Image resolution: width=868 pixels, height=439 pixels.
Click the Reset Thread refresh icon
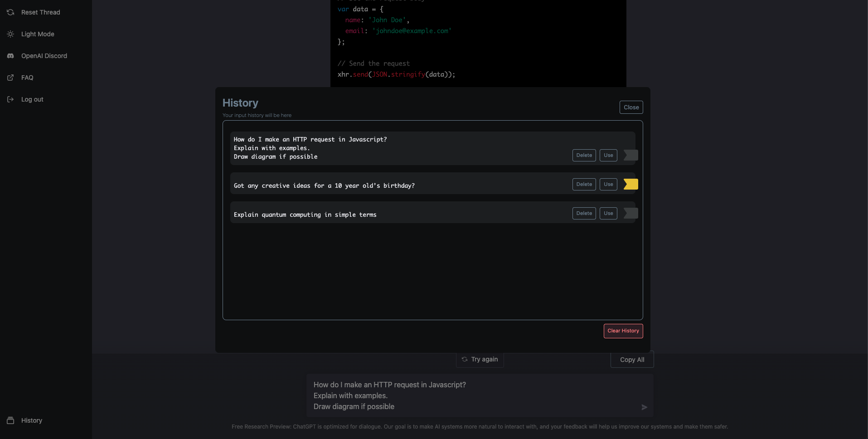(10, 12)
